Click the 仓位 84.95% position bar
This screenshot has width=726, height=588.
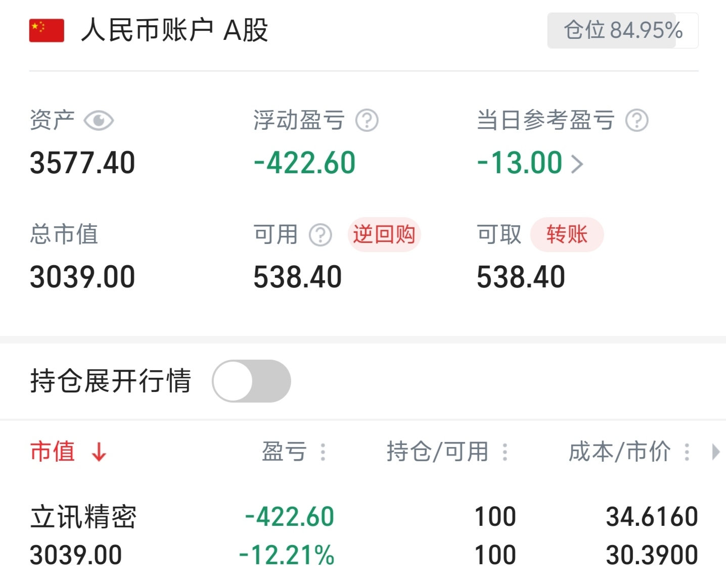click(622, 31)
